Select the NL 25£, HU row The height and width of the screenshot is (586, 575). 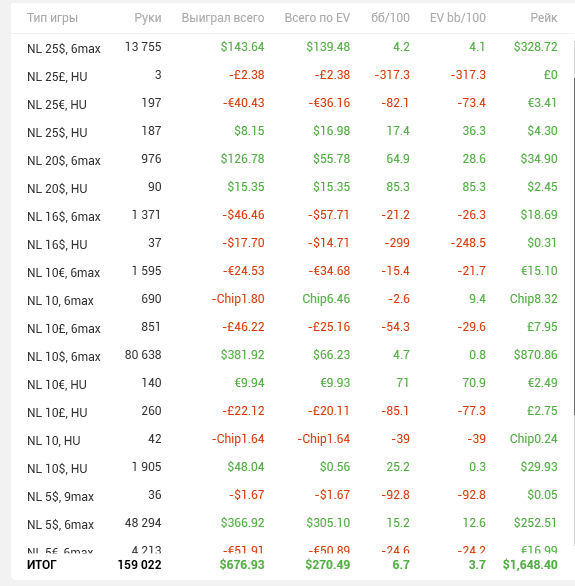292,75
